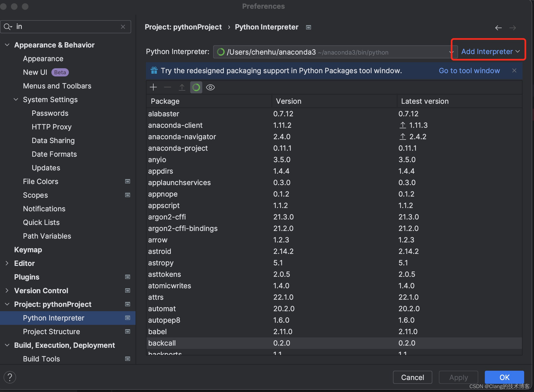The image size is (534, 392).
Task: Select the autopep8 package row
Action: pos(334,320)
